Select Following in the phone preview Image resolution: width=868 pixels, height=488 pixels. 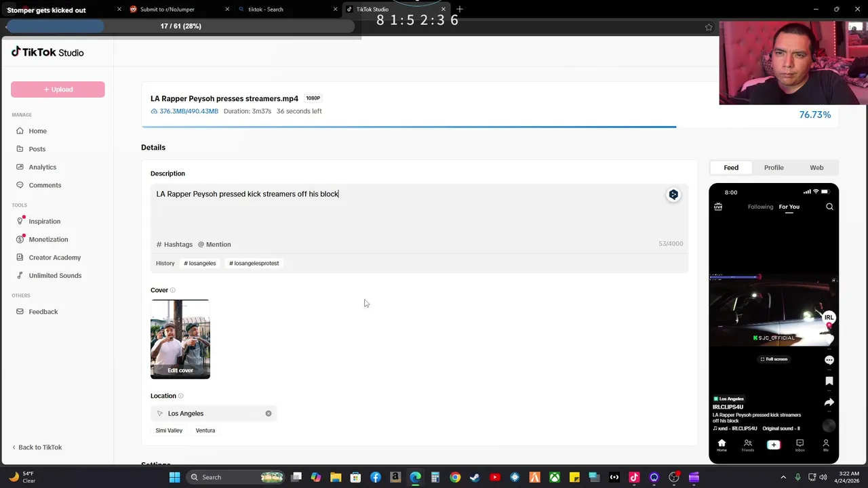760,207
